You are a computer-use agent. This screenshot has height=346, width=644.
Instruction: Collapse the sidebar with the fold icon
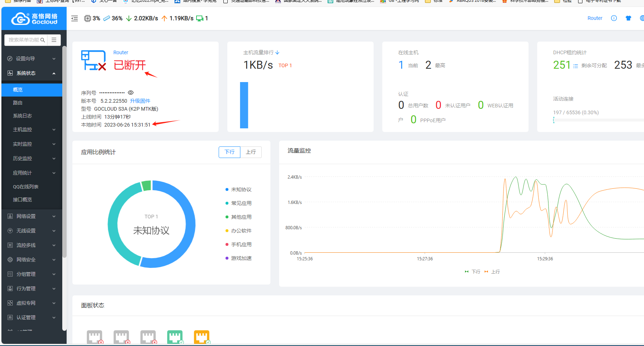click(x=75, y=18)
